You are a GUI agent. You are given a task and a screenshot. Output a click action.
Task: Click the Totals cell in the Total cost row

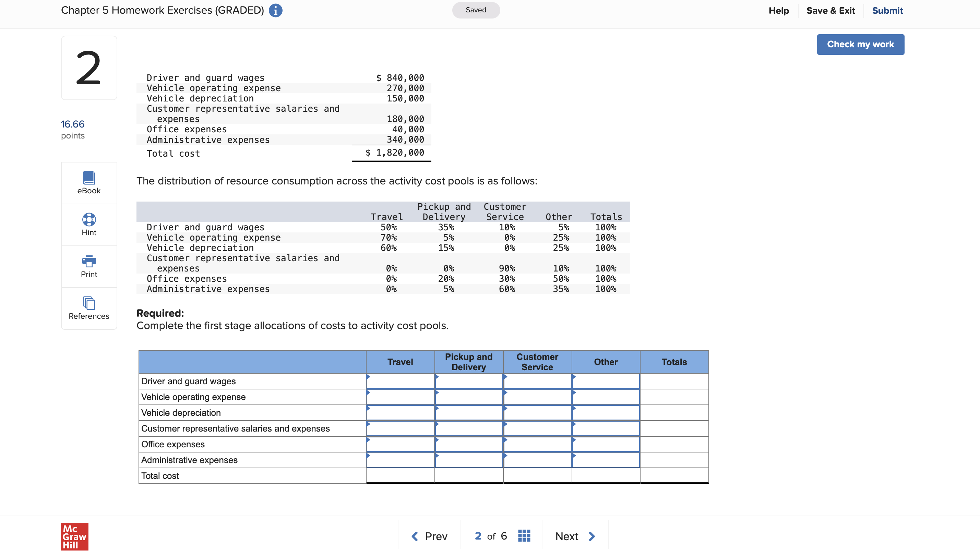674,475
